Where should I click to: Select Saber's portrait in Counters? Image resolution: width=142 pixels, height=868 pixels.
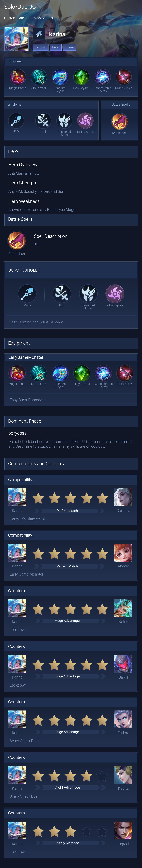[x=123, y=664]
